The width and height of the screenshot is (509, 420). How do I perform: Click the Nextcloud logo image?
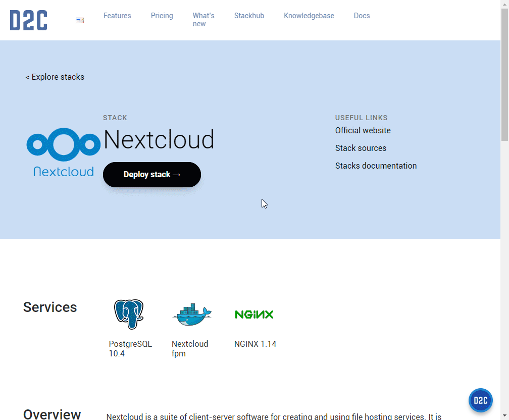(x=64, y=152)
